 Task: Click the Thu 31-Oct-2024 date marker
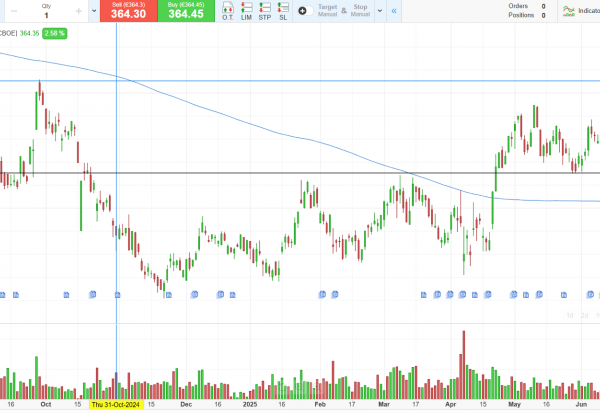(117, 405)
